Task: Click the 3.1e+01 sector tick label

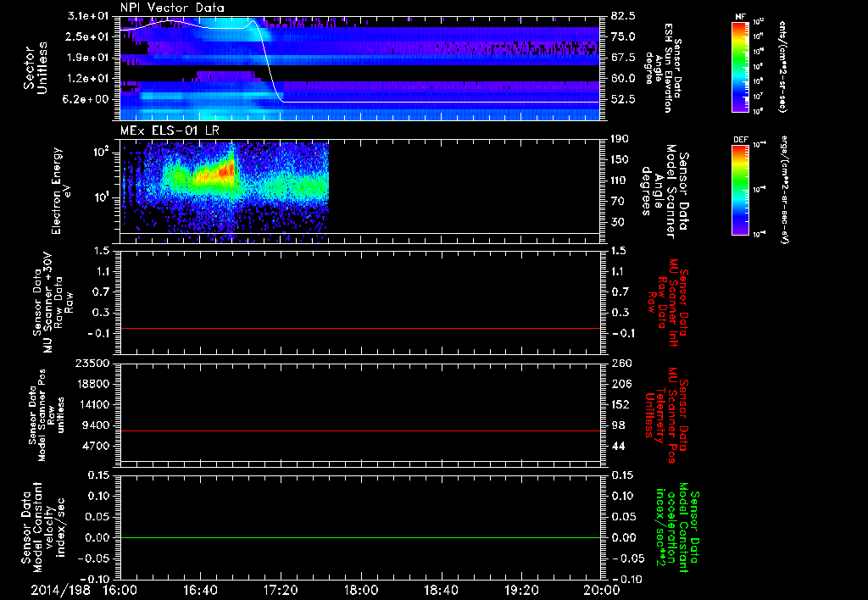Action: point(87,16)
